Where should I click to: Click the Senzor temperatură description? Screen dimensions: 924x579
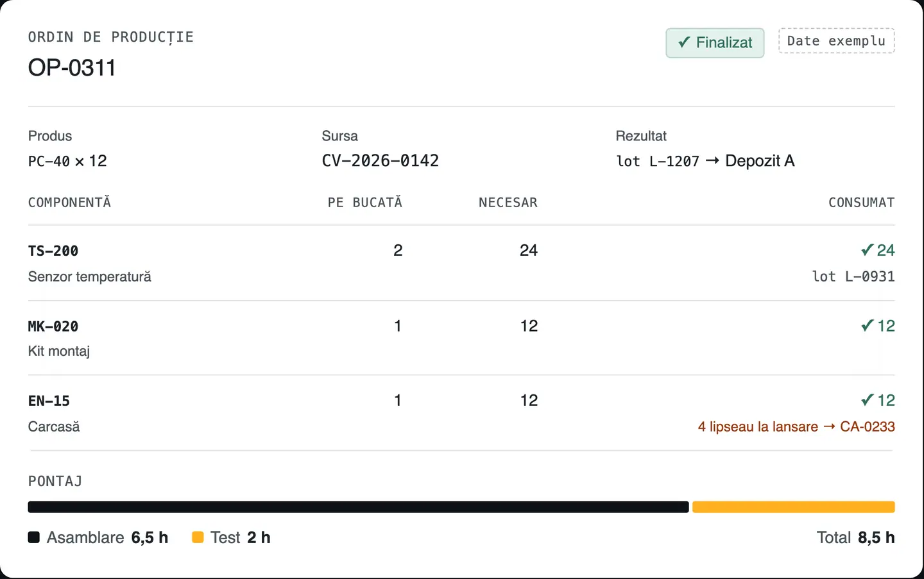coord(90,277)
